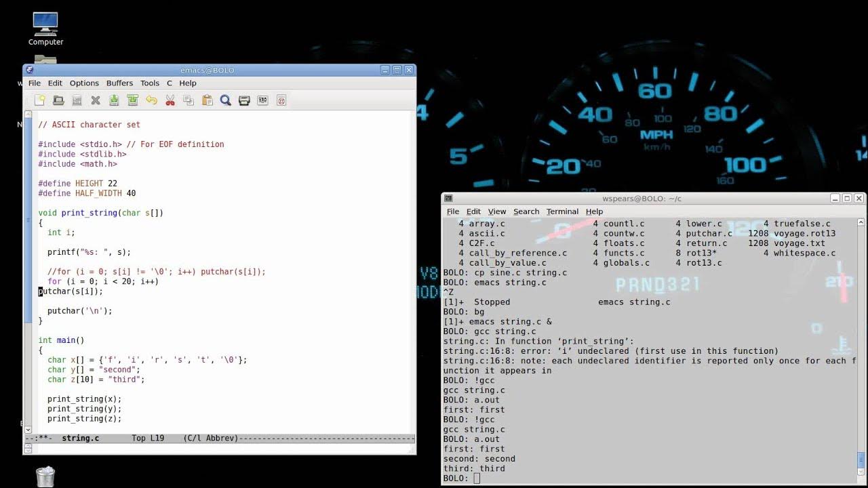Viewport: 868px width, 488px height.
Task: Open the Buffers menu in Emacs
Action: (119, 83)
